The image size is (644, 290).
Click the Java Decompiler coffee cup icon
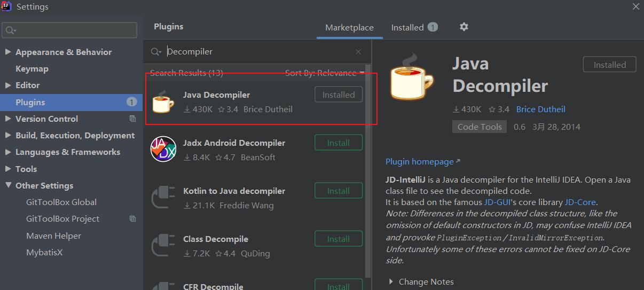[163, 101]
